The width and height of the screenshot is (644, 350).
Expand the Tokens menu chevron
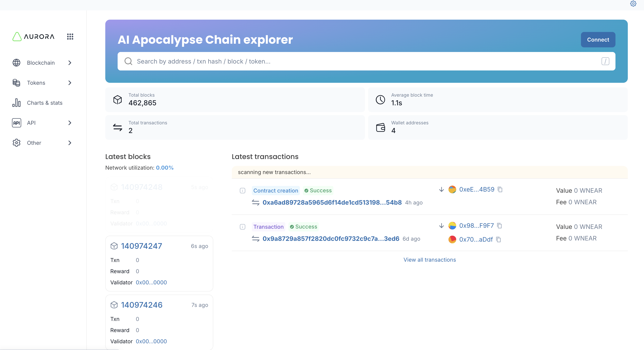(70, 83)
